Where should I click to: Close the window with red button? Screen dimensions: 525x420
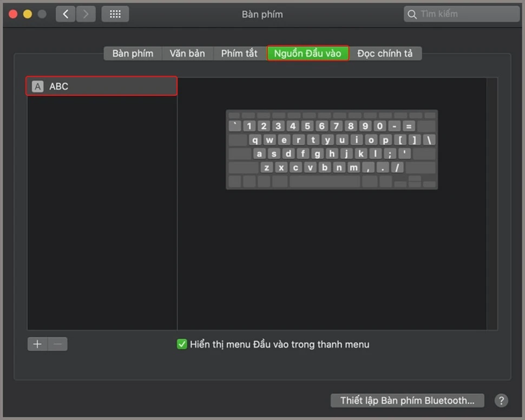(14, 14)
